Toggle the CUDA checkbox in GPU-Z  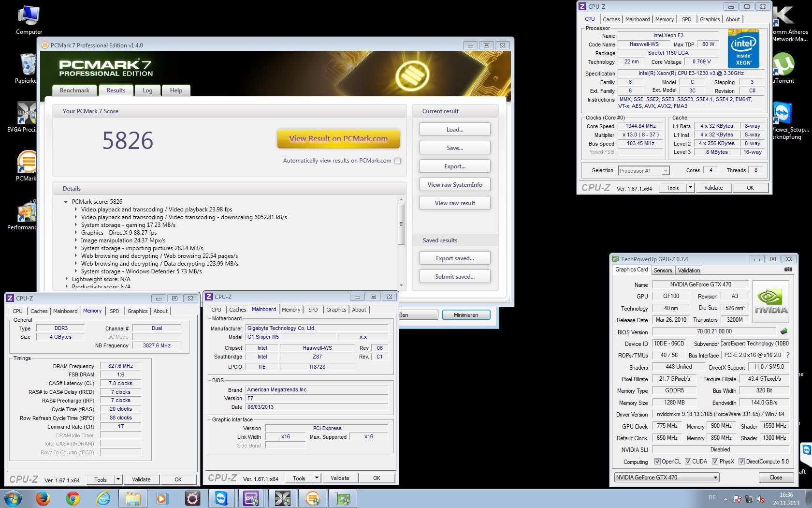(x=687, y=462)
